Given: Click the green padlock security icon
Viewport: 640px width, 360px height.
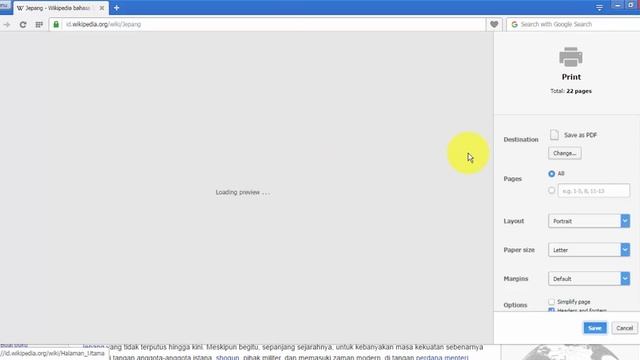Looking at the screenshot, I should click(56, 24).
